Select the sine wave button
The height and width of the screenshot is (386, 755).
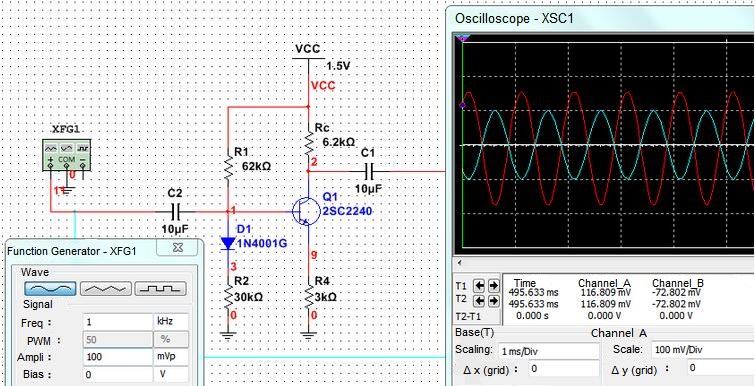tap(50, 288)
